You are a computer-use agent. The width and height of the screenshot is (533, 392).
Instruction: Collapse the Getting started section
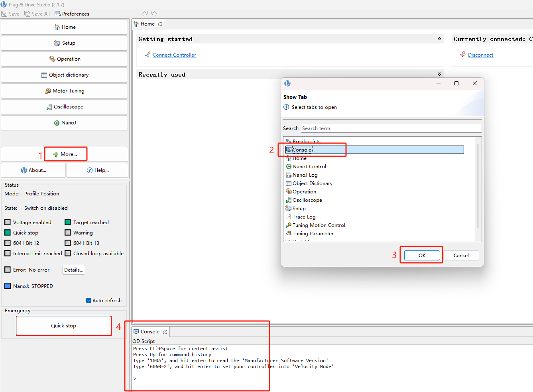[439, 39]
